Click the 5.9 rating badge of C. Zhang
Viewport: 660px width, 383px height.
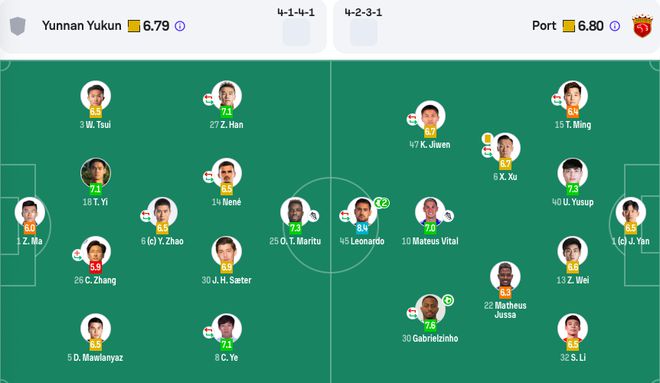96,267
